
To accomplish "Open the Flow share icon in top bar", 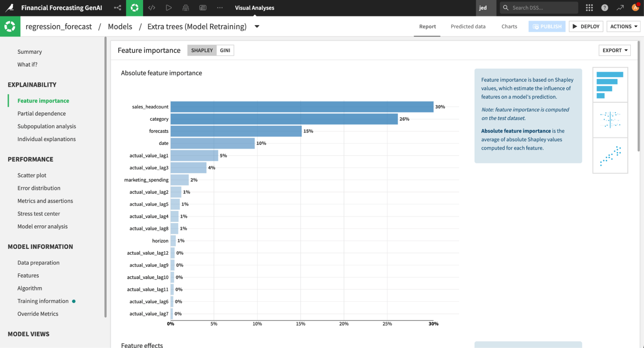I will [x=117, y=8].
